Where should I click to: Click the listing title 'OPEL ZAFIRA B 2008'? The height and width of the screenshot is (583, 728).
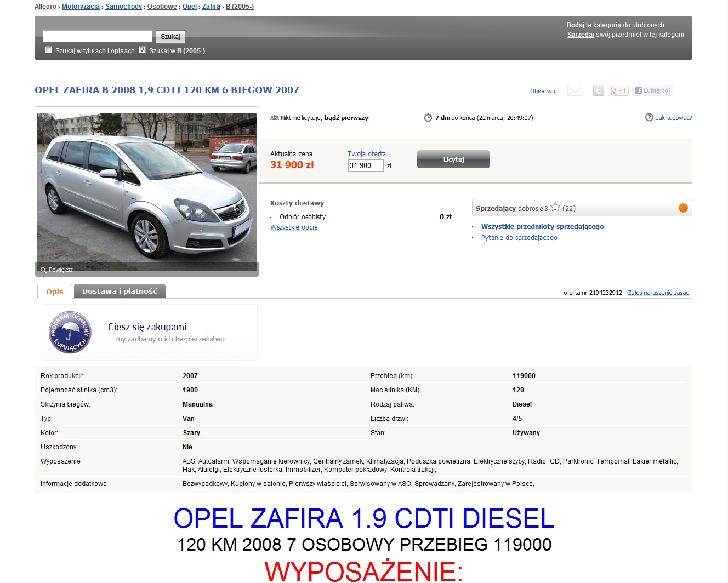[167, 90]
